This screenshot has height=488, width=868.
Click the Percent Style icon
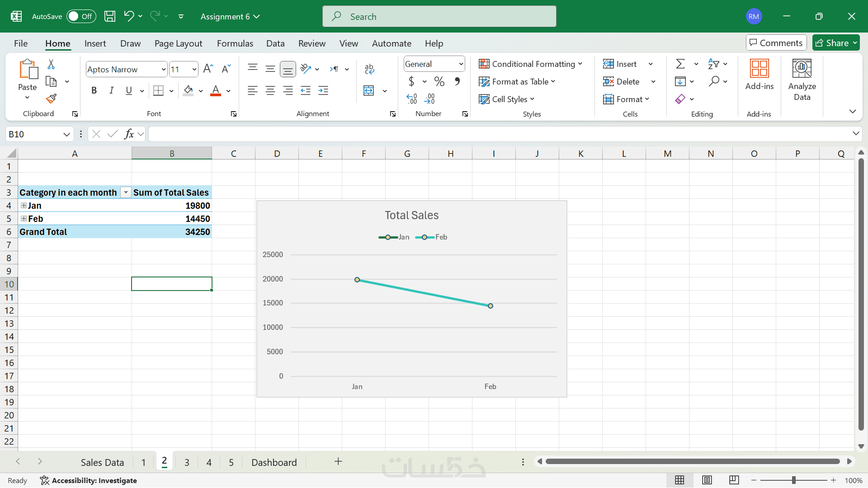coord(439,81)
